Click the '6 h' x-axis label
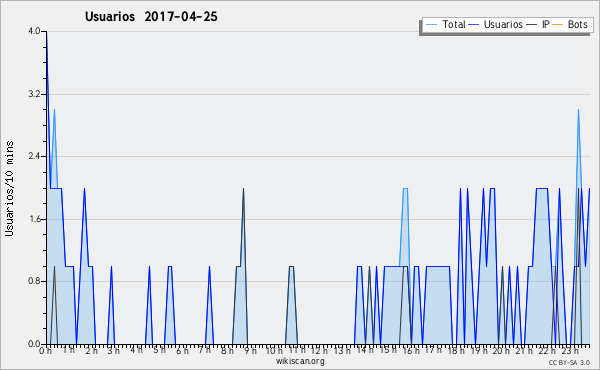This screenshot has width=600, height=370. pos(182,351)
